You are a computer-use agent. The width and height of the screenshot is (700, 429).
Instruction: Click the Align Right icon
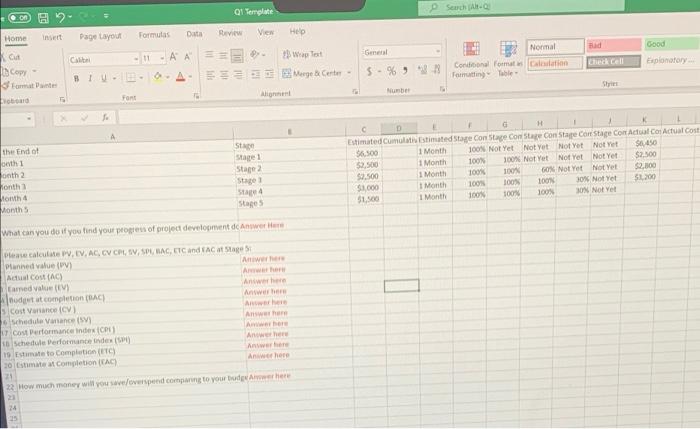coord(238,75)
